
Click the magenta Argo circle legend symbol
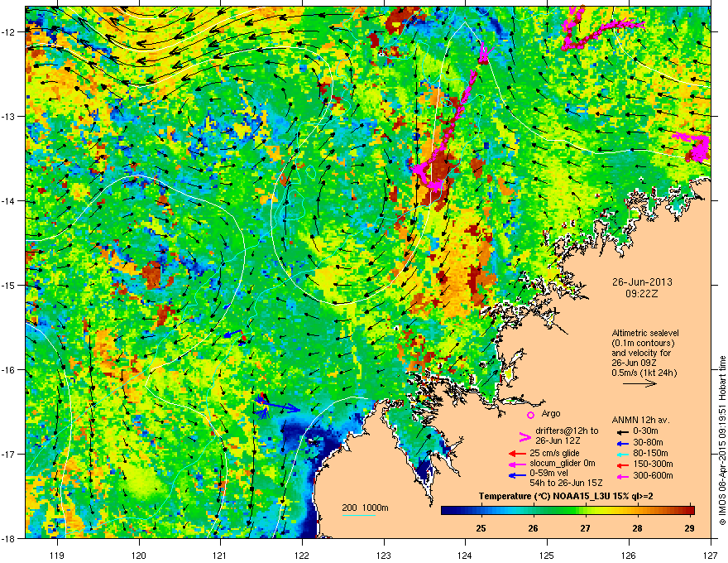(530, 415)
